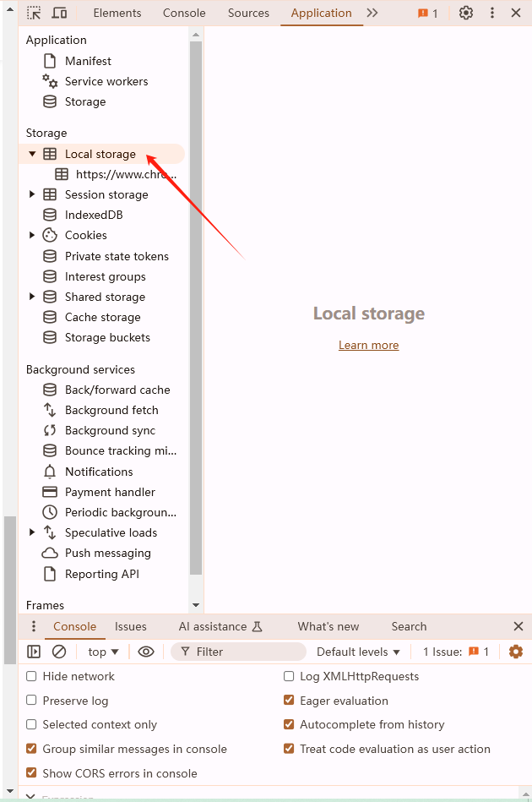
Task: Enable Selected context only checkbox
Action: click(31, 724)
